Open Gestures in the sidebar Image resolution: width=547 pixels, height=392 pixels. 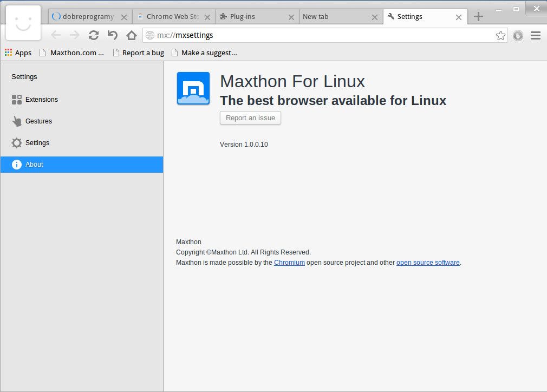point(82,121)
